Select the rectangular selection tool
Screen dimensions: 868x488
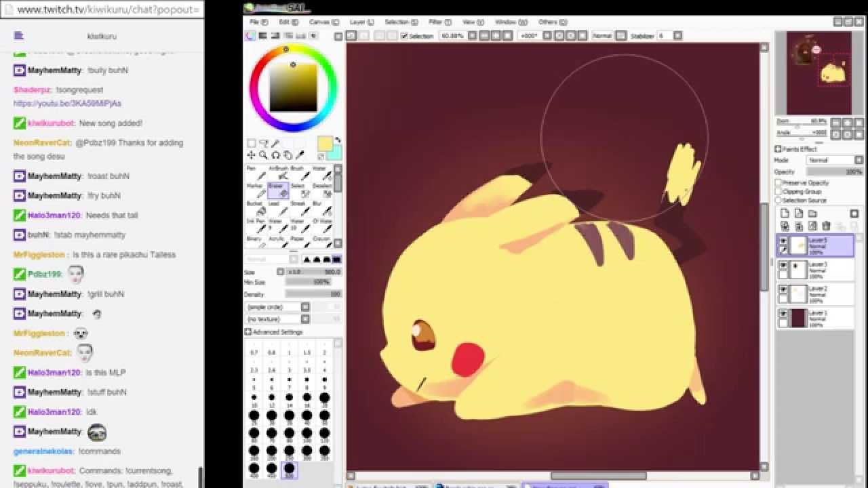coord(252,144)
